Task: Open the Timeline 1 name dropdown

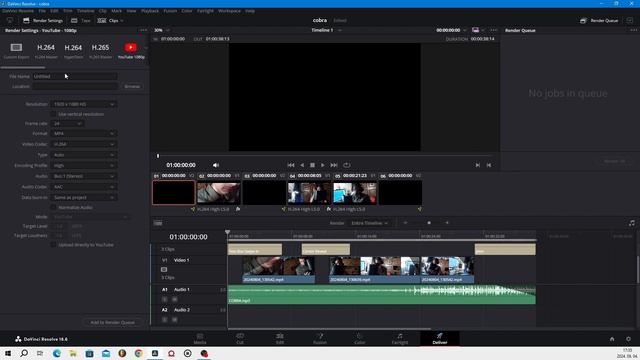Action: [327, 30]
